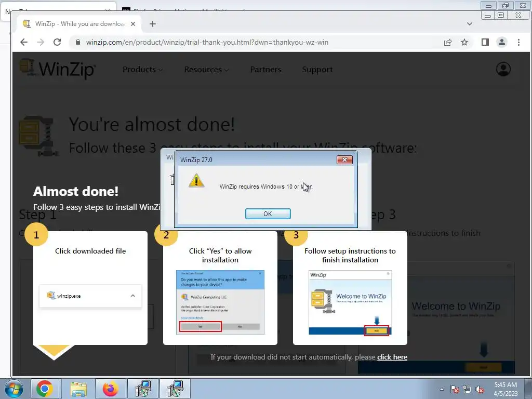Click OK in the WinZip 27.0 dialog
The image size is (532, 399).
pyautogui.click(x=268, y=214)
